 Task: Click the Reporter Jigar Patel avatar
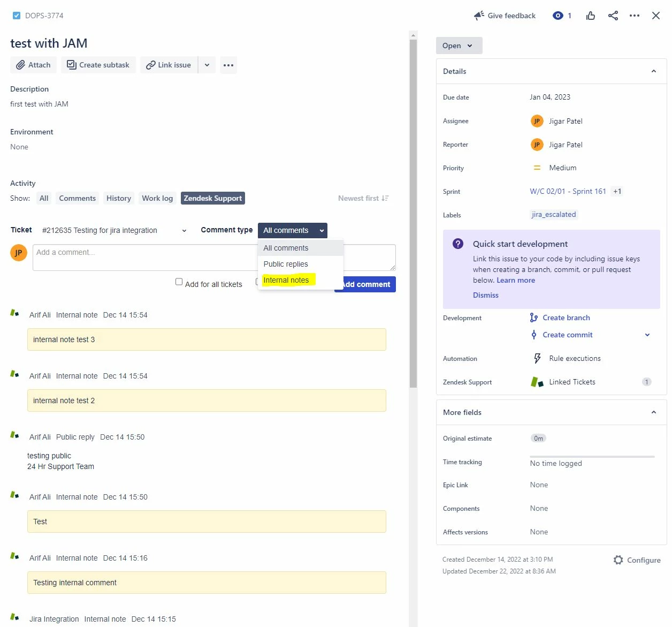(x=537, y=145)
